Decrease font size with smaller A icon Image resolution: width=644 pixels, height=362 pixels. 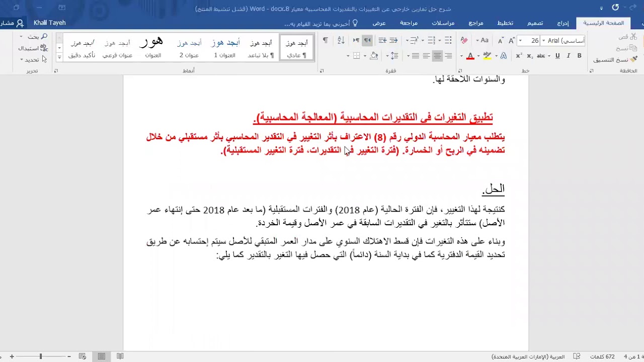[501, 40]
